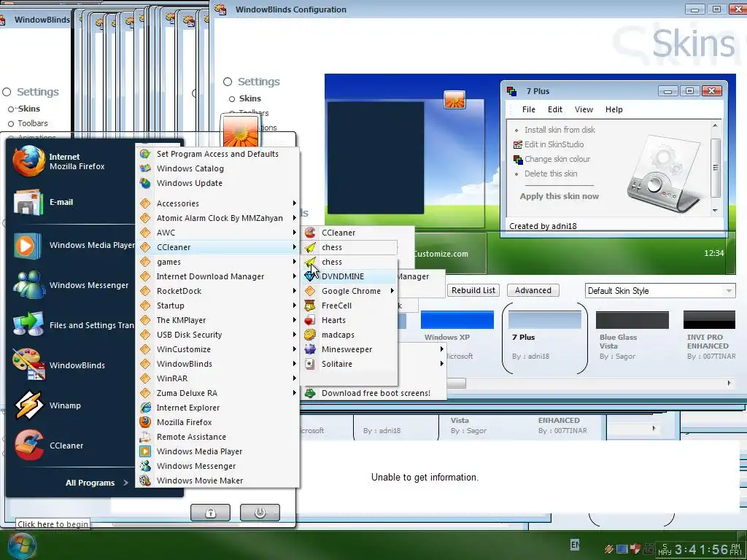Open Set Program Access and Defaults
The image size is (747, 560).
tap(218, 154)
